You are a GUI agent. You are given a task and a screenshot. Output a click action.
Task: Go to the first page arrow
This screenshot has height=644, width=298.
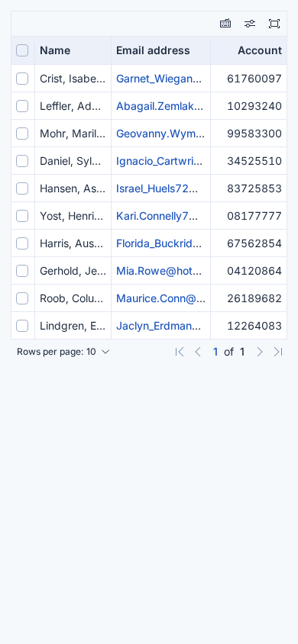tap(180, 352)
